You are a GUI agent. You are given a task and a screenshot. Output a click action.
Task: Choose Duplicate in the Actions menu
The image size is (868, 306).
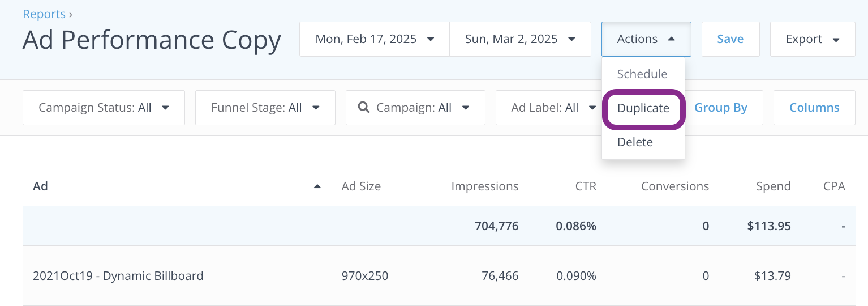643,108
